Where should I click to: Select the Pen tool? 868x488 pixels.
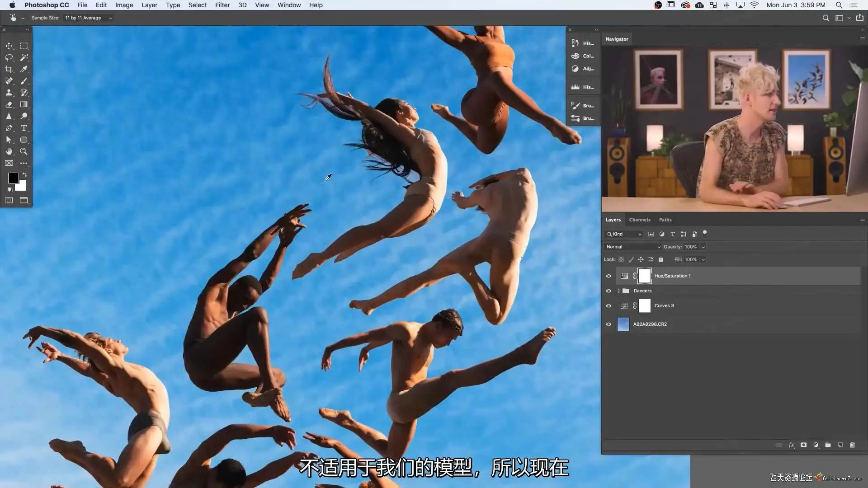[9, 128]
